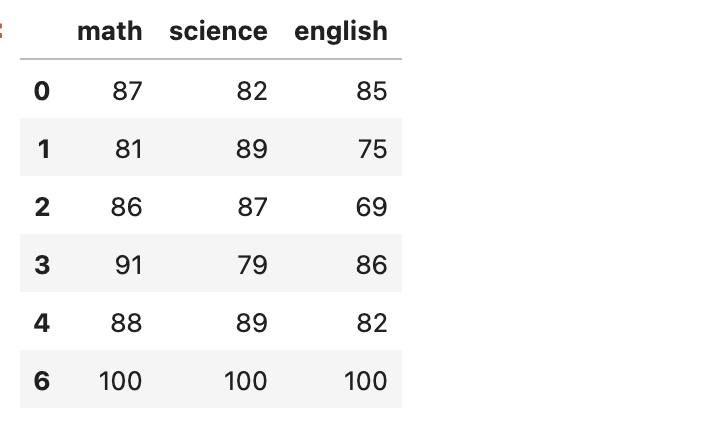This screenshot has height=428, width=716.
Task: Select row index 3
Action: click(x=41, y=265)
